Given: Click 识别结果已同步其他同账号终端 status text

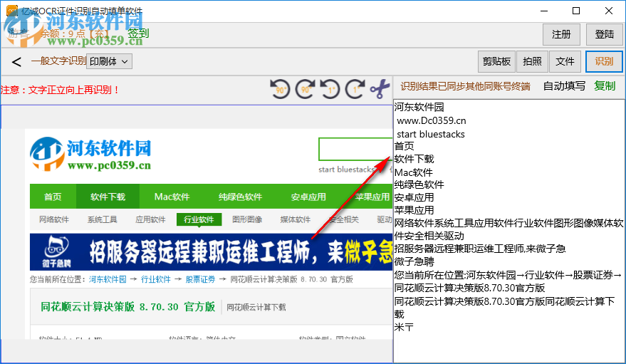Looking at the screenshot, I should pos(466,86).
